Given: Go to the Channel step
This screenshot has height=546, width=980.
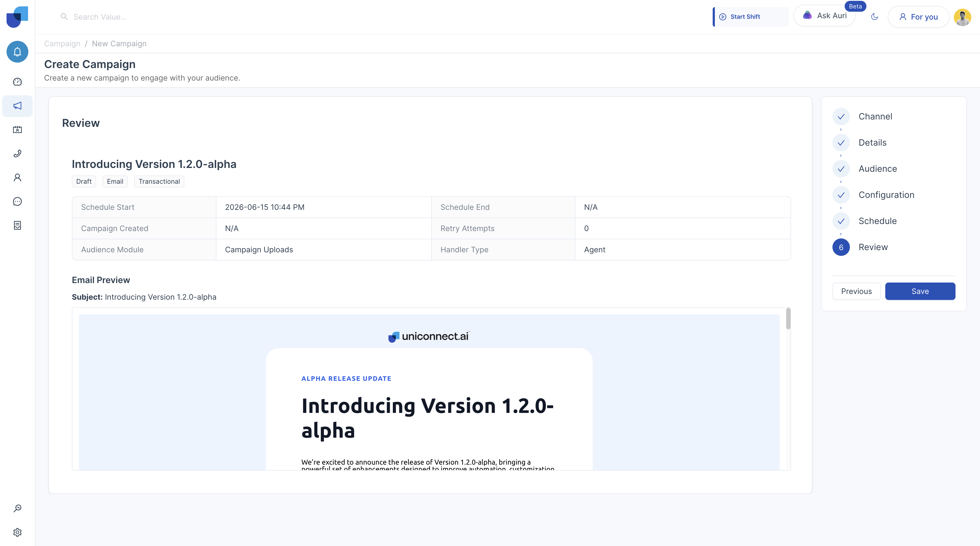Looking at the screenshot, I should tap(875, 116).
